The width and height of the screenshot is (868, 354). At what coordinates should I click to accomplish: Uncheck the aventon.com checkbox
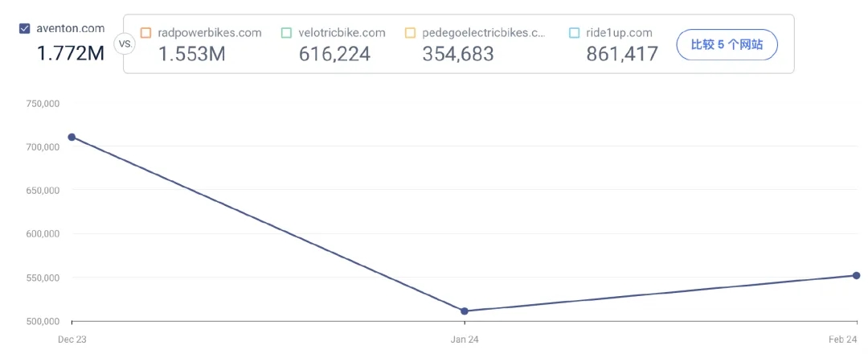24,29
